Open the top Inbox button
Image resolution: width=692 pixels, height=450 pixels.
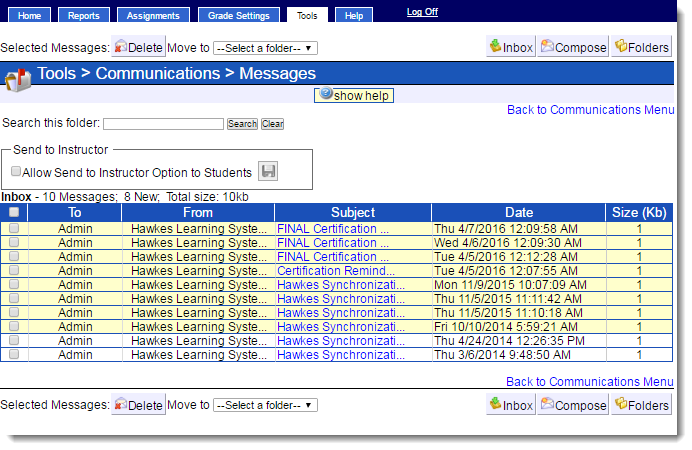coord(511,47)
